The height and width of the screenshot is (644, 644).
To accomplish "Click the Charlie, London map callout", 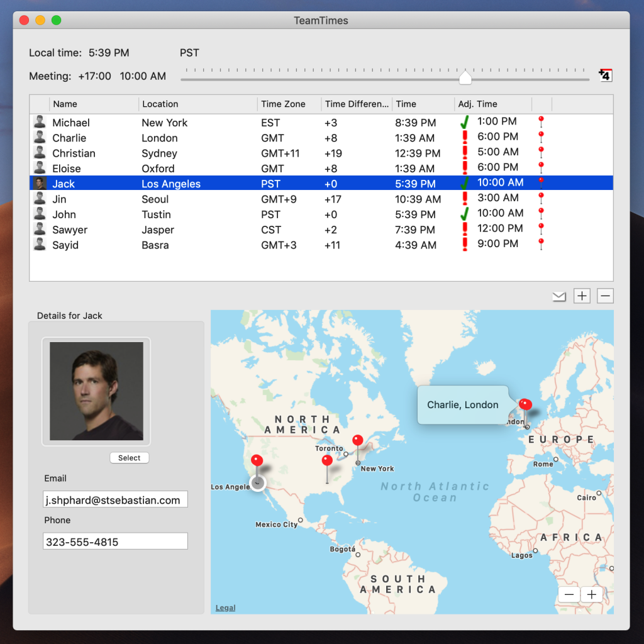I will [x=463, y=405].
